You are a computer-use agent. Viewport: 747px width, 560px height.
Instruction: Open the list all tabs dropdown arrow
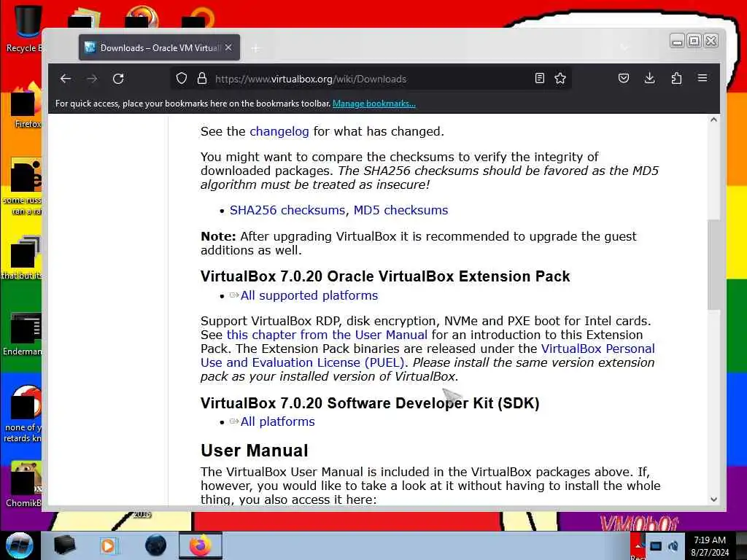624,47
